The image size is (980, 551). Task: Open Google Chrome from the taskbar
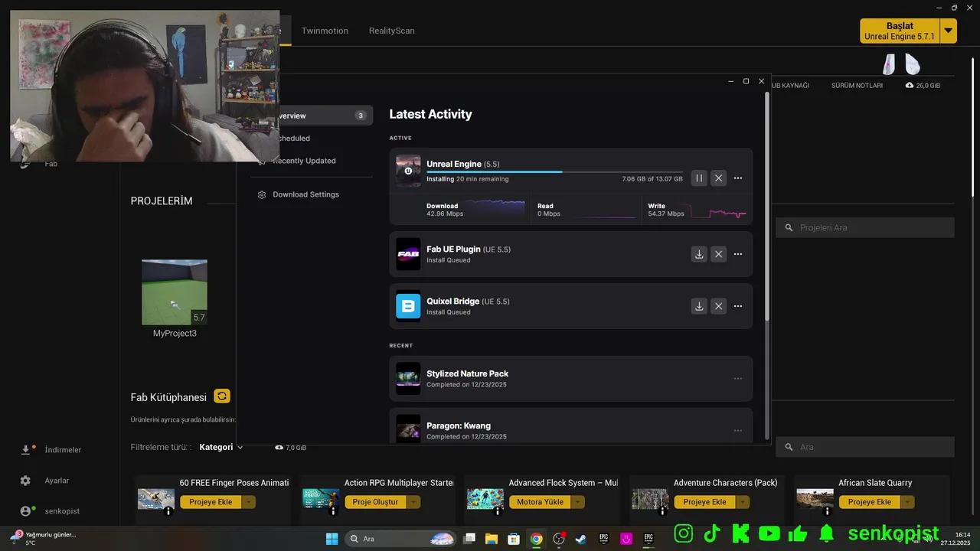pos(537,539)
